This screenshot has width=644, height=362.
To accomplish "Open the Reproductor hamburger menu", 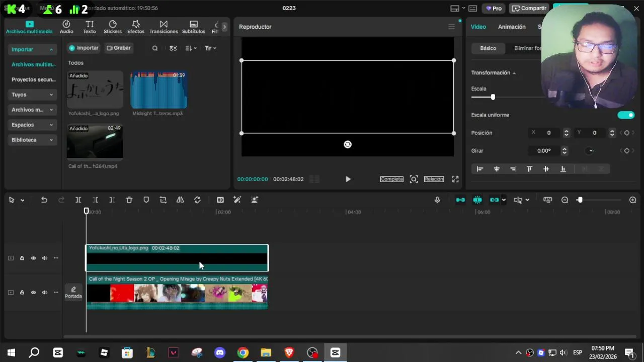I will 451,27.
